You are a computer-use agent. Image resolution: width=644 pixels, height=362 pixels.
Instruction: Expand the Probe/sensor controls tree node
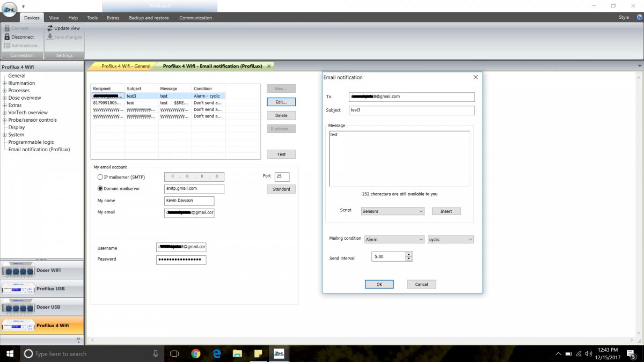pyautogui.click(x=5, y=120)
